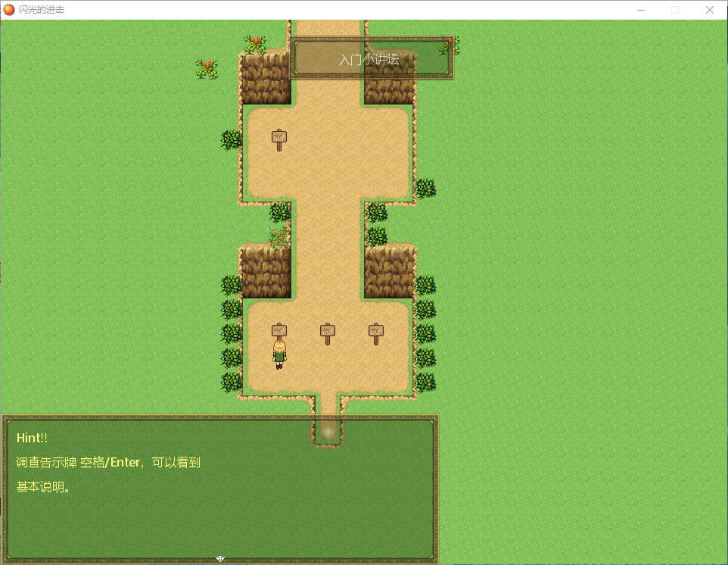Screen dimensions: 728x565
Task: Click the Hint!! heading in the dialog box
Action: point(32,438)
